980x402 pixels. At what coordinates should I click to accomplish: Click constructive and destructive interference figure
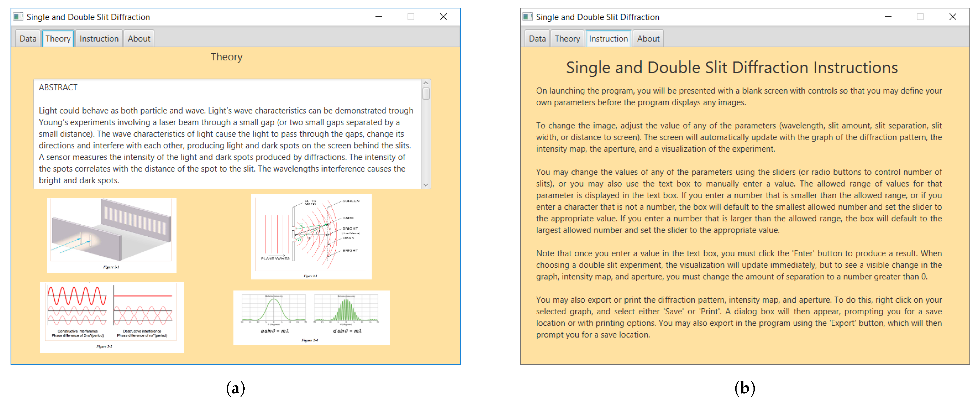[x=111, y=317]
